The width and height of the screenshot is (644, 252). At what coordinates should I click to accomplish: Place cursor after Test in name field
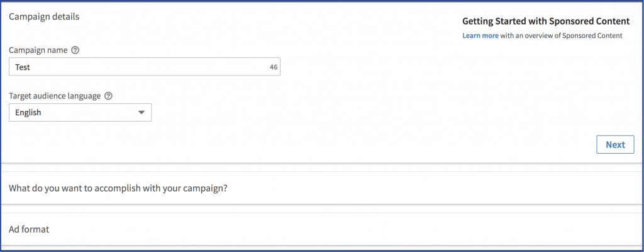[31, 67]
